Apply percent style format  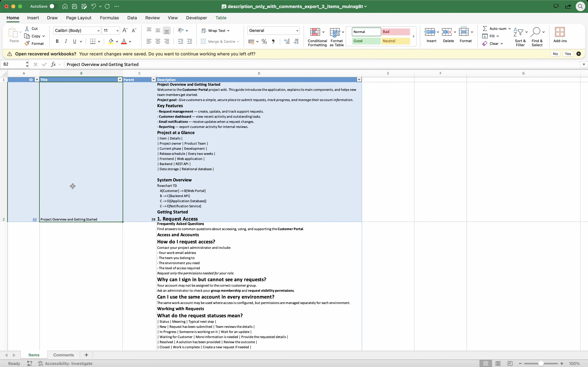click(264, 42)
